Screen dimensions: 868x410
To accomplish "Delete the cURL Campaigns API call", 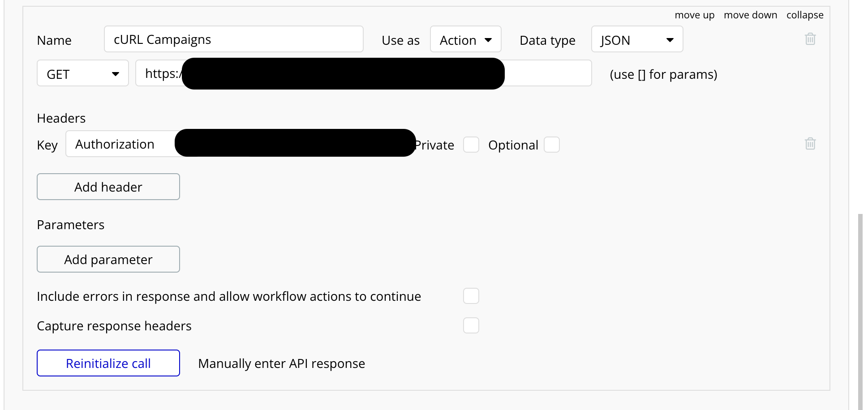I will coord(810,39).
